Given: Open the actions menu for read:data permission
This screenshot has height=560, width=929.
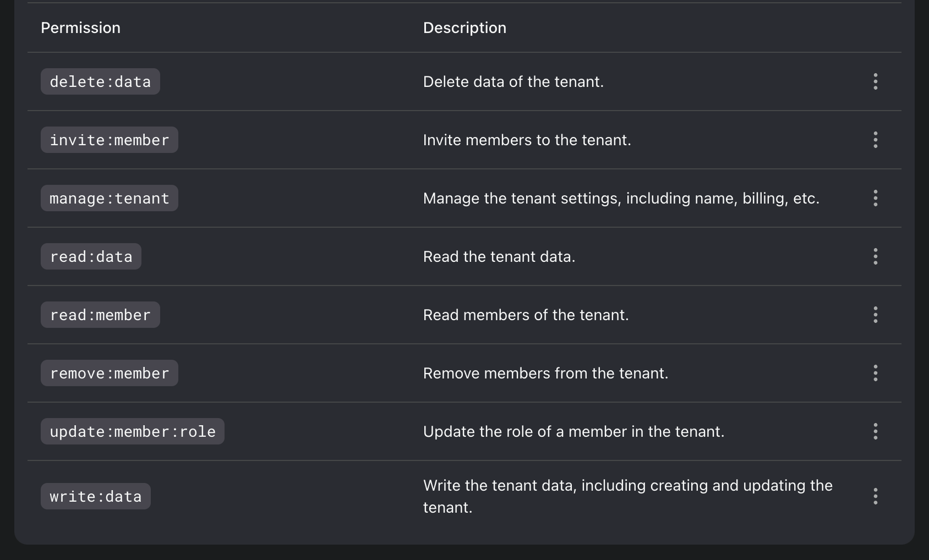Looking at the screenshot, I should coord(875,256).
